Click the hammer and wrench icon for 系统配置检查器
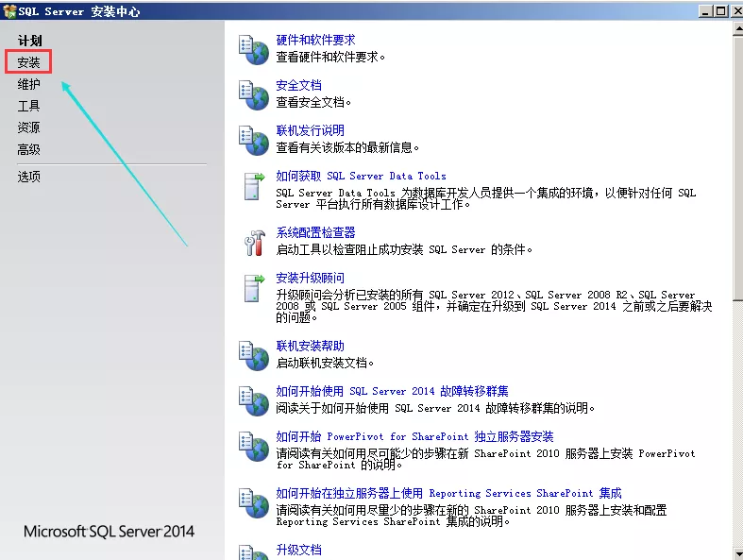Viewport: 743px width, 560px height. click(255, 243)
